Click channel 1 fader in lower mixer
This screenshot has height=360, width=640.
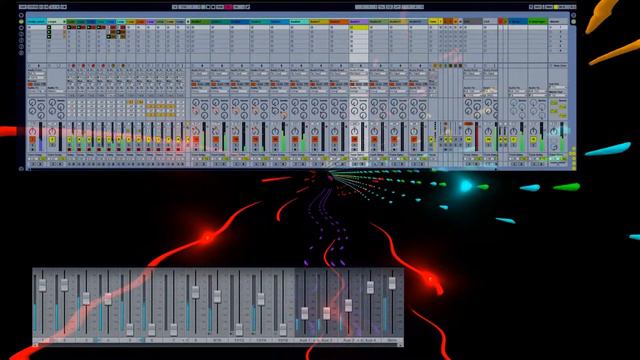(42, 285)
